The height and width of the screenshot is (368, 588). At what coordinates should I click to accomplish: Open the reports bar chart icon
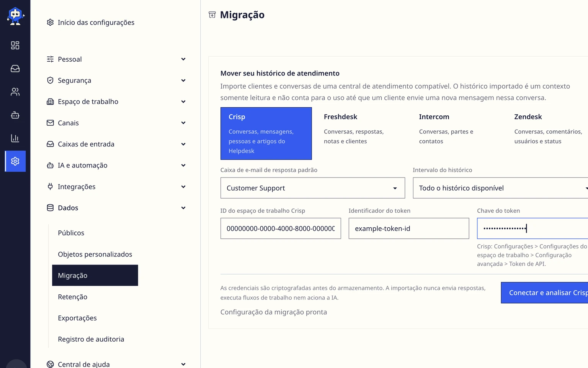[x=15, y=138]
